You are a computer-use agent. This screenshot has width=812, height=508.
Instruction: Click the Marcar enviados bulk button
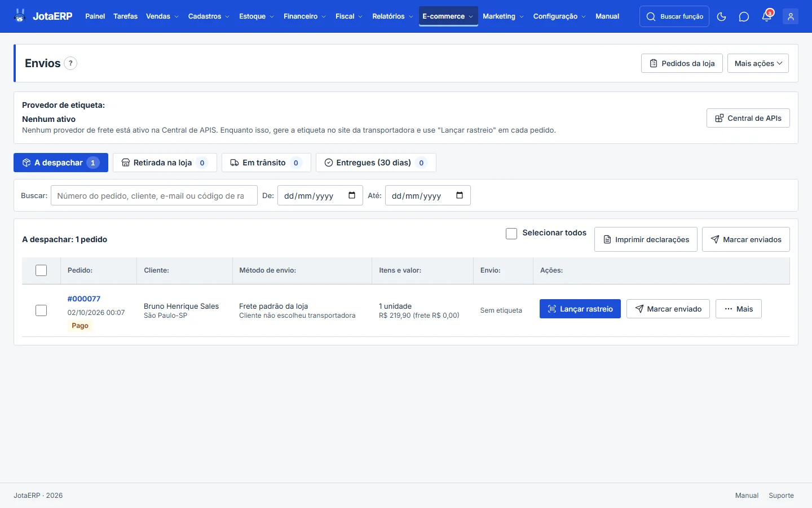tap(746, 239)
